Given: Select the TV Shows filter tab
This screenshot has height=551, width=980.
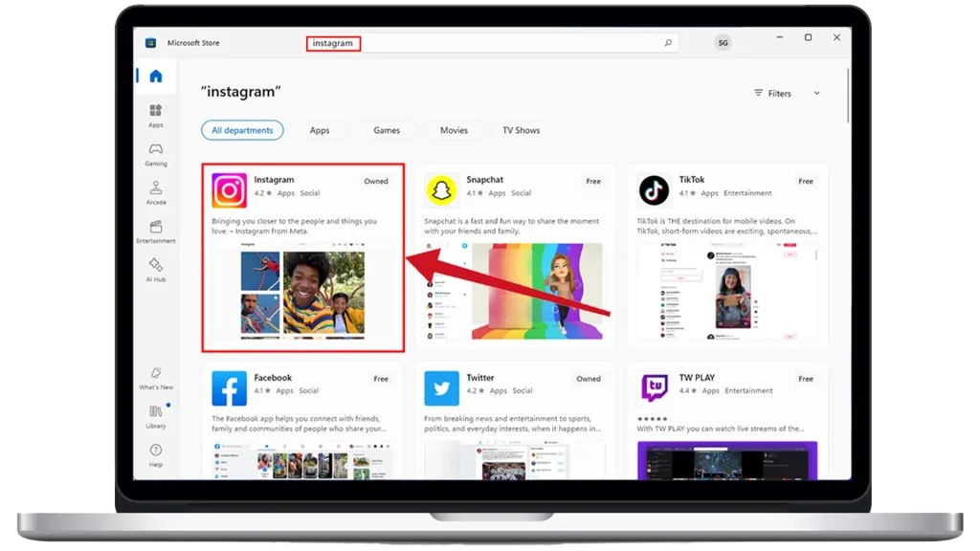Looking at the screenshot, I should pyautogui.click(x=522, y=130).
